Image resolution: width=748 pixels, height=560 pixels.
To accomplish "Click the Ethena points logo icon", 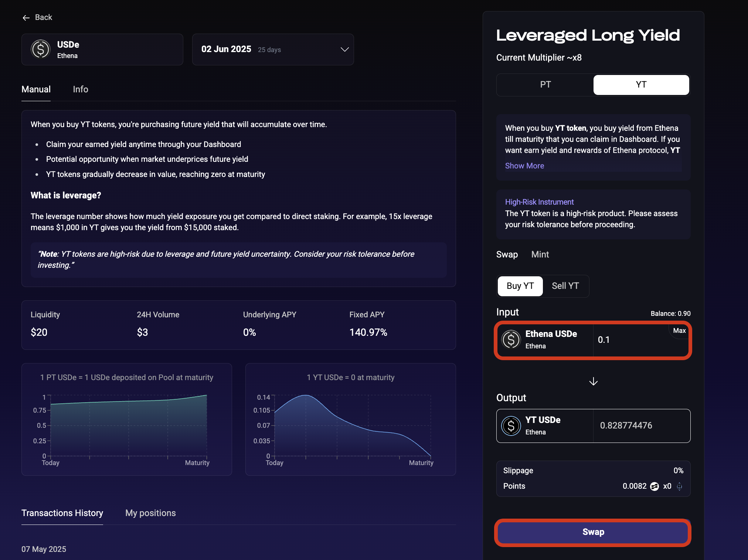I will tap(654, 486).
